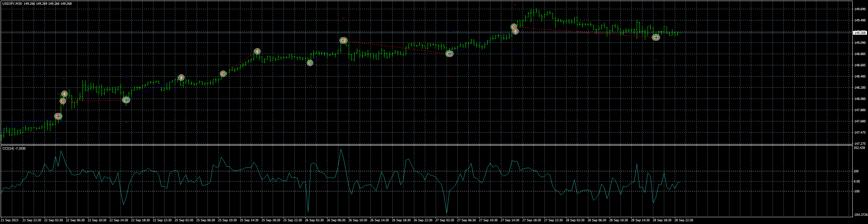Click the 149.690 price scale label
This screenshot has width=868, height=224.
(x=860, y=9)
